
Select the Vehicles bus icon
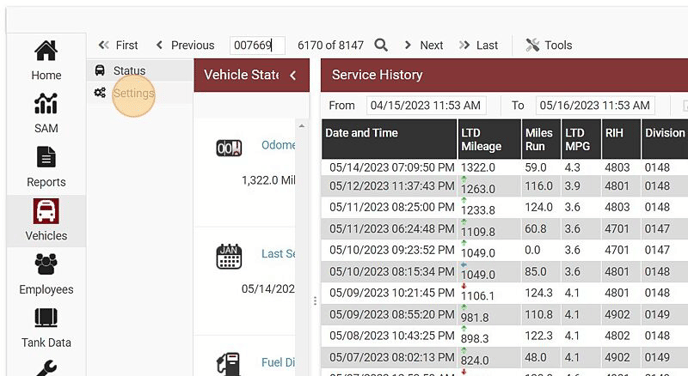coord(46,211)
